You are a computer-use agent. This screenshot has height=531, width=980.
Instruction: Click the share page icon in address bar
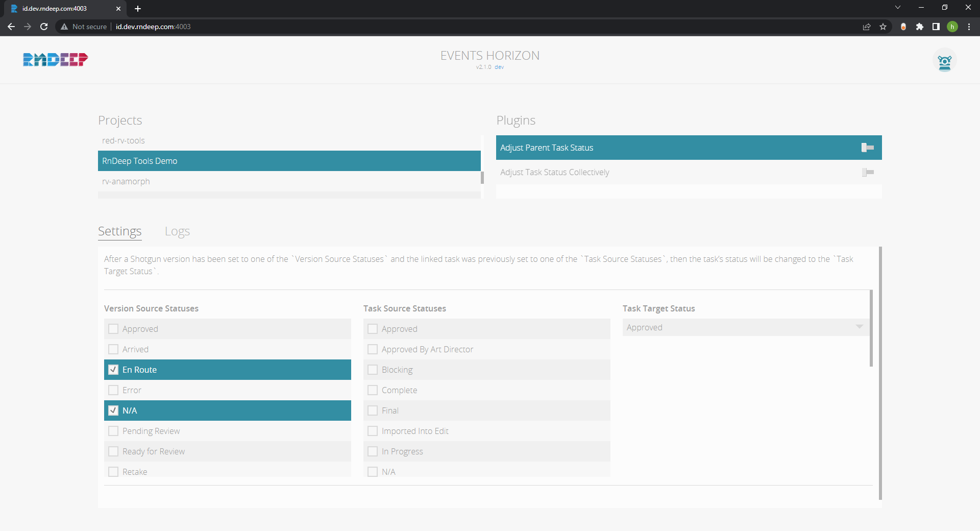866,27
